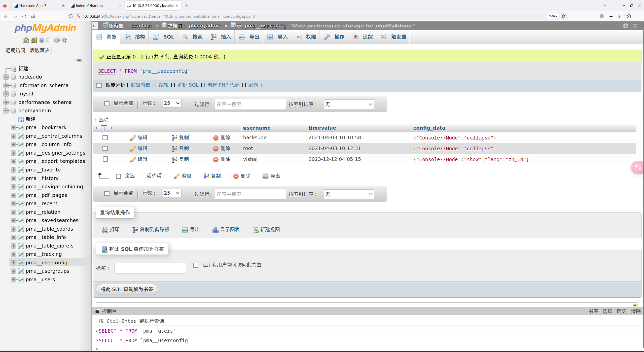Screen dimensions: 644x352
Task: Click 清除 in the console bar
Action: (x=636, y=311)
